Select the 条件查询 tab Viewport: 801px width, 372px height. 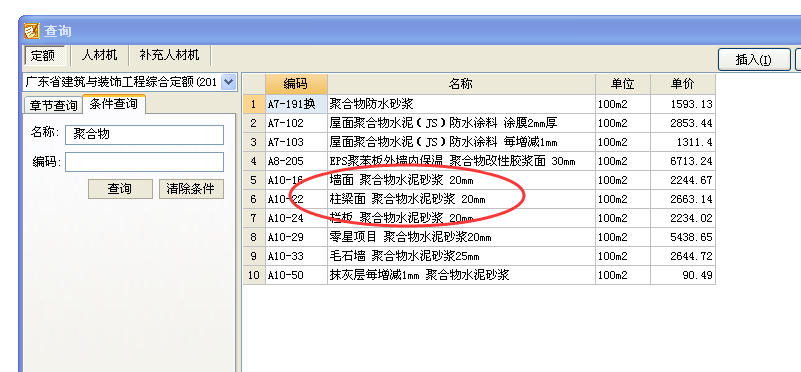[x=113, y=104]
